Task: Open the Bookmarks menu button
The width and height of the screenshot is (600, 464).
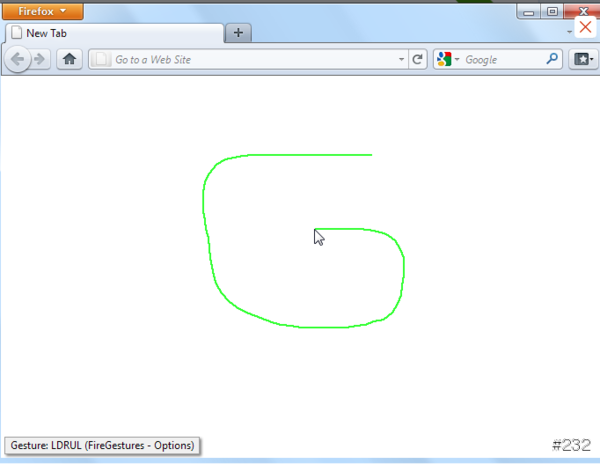Action: [583, 59]
